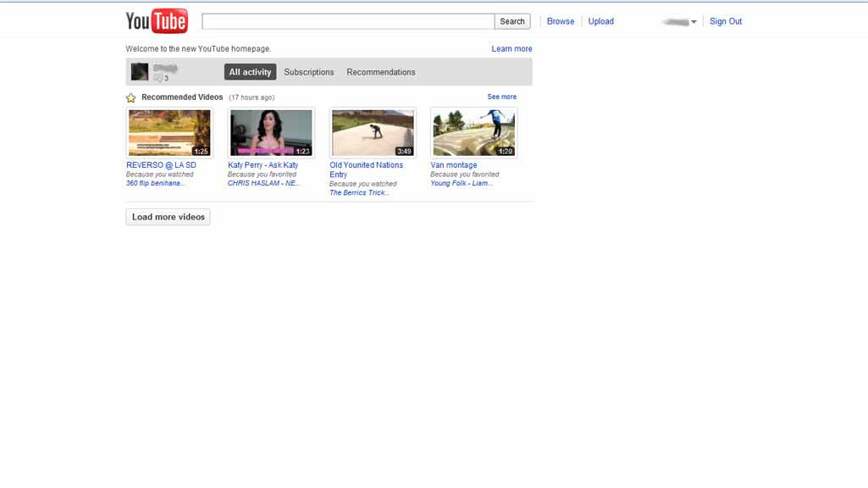868x488 pixels.
Task: Click the user avatar picture in activity bar
Action: [x=140, y=72]
